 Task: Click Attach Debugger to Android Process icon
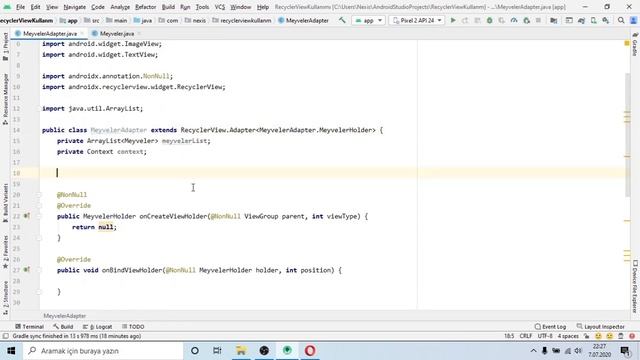(x=527, y=20)
